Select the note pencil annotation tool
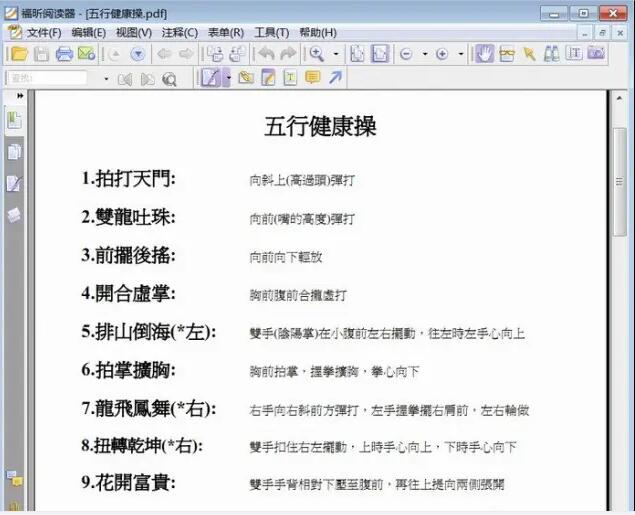 click(x=268, y=77)
